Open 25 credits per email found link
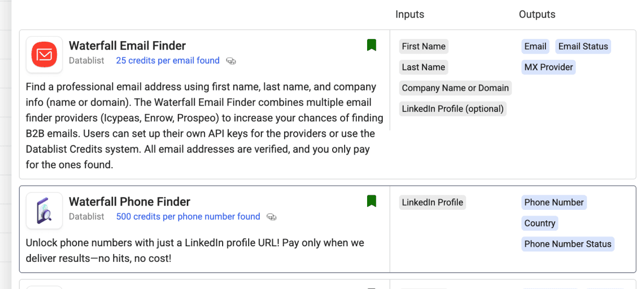644x289 pixels. 167,60
